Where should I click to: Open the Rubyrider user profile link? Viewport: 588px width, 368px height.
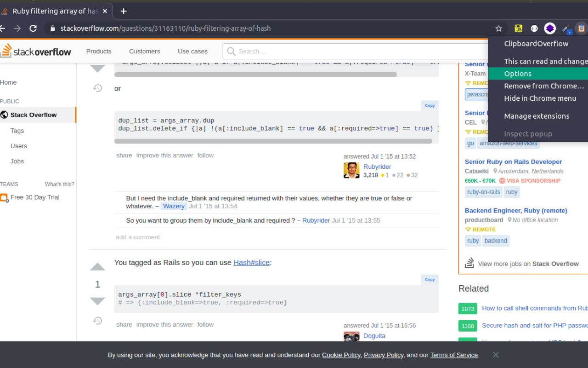click(377, 167)
